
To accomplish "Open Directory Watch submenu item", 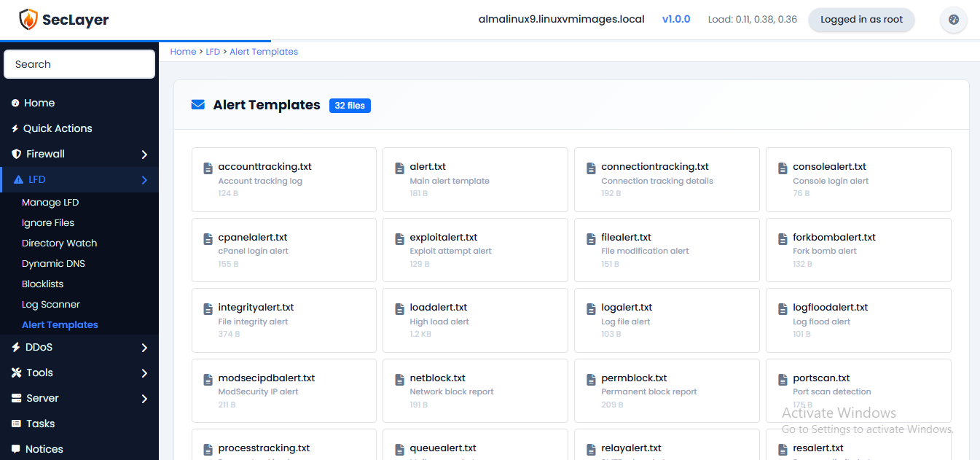I will [x=59, y=243].
